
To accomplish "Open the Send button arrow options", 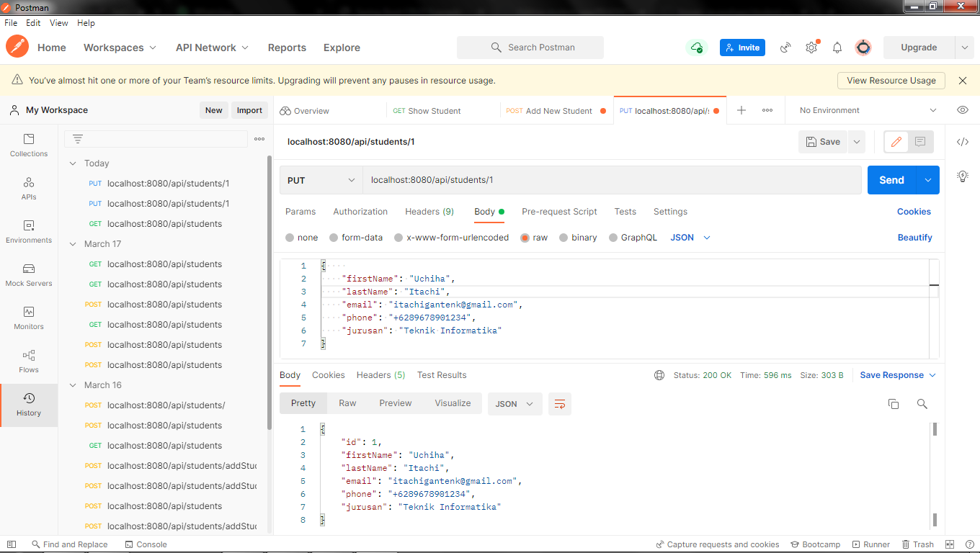I will pos(928,180).
